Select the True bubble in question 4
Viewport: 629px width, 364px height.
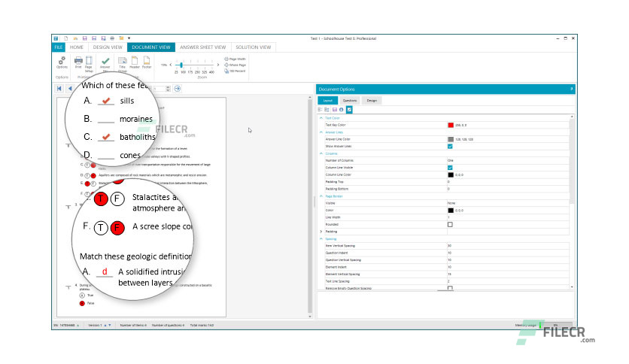click(82, 296)
